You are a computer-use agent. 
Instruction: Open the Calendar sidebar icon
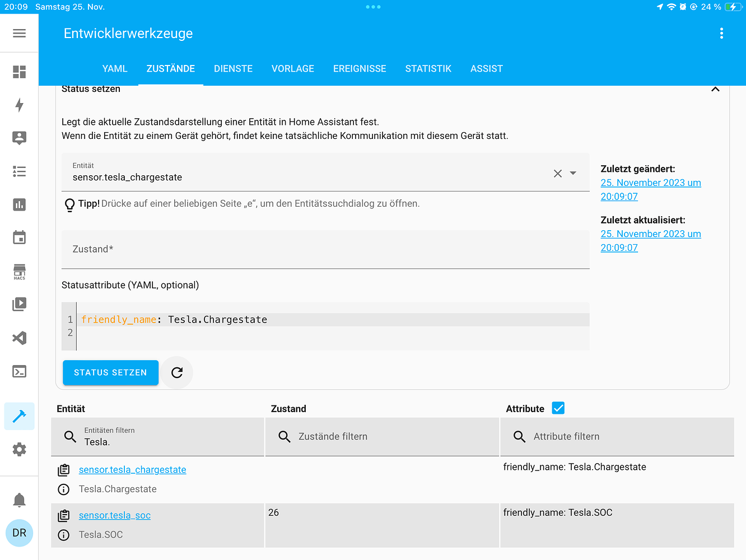[x=19, y=237]
